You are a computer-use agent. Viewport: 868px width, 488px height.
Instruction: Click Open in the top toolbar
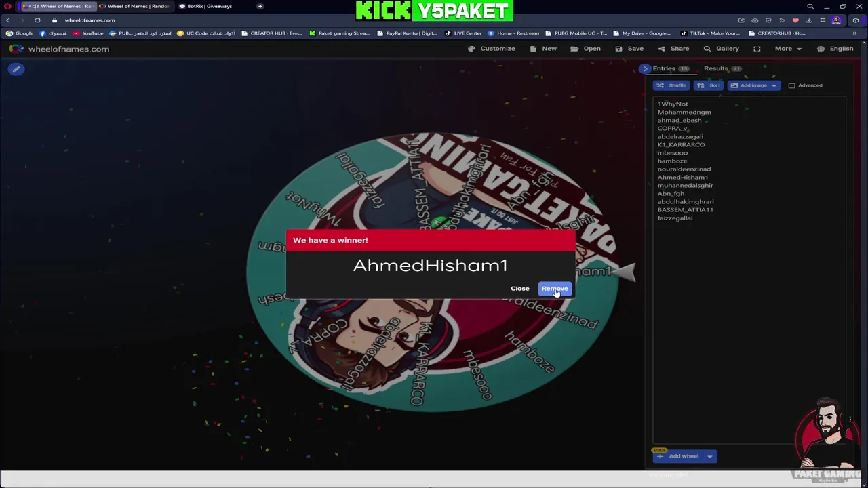[x=585, y=49]
